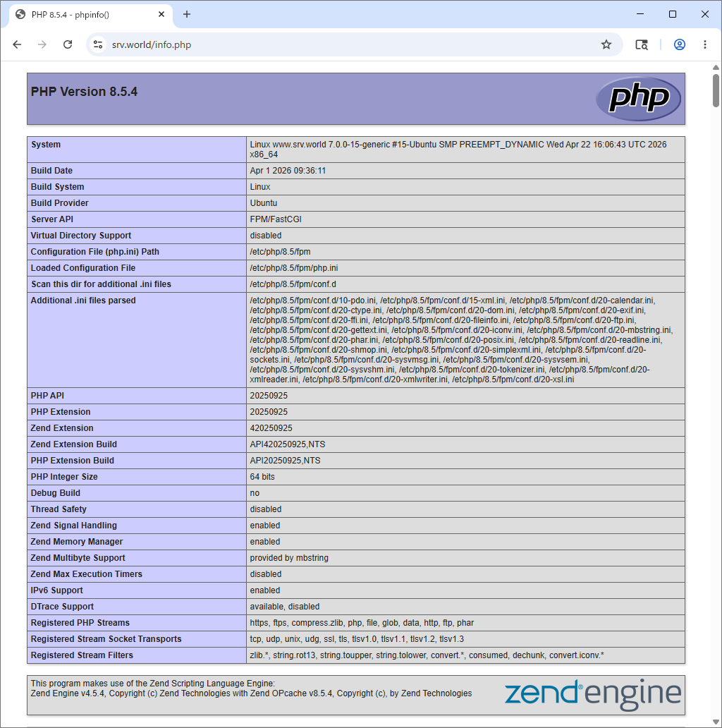Click the vertical scrollbar thumb
722x728 pixels.
(716, 90)
